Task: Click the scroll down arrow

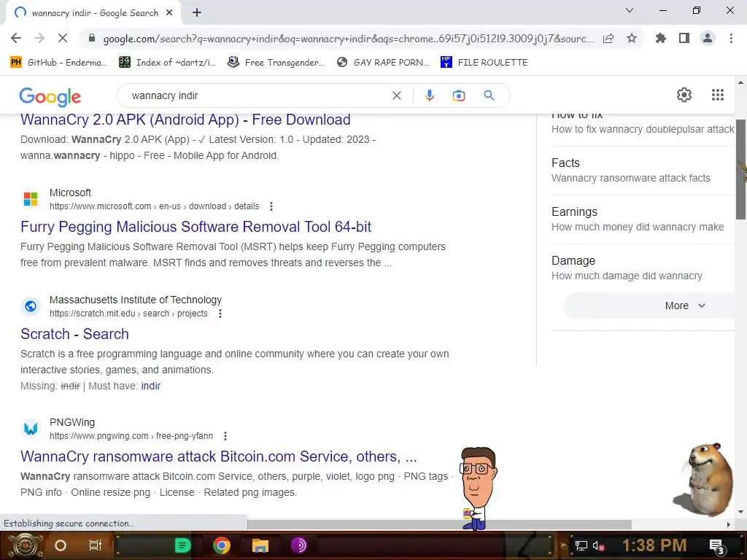Action: point(741,513)
